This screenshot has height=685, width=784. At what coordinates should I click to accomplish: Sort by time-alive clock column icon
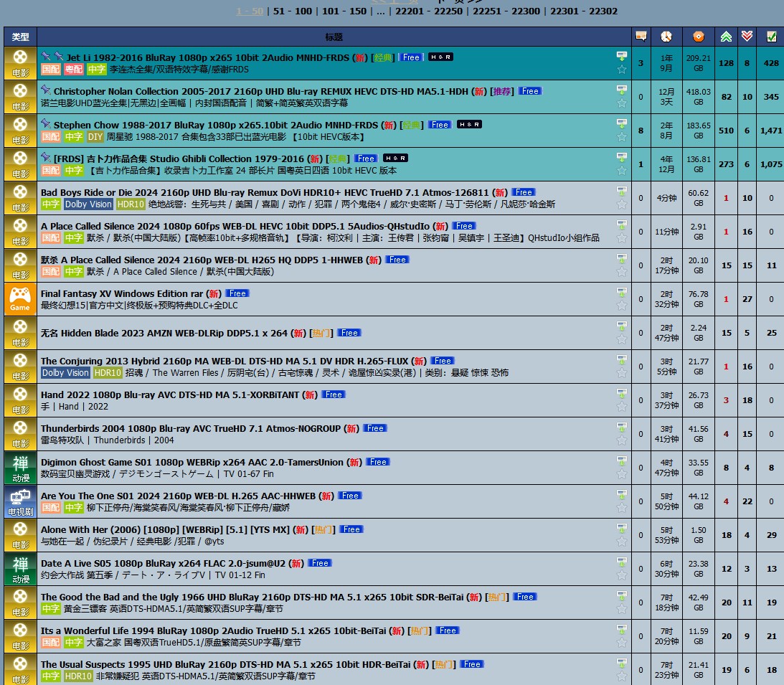[666, 37]
